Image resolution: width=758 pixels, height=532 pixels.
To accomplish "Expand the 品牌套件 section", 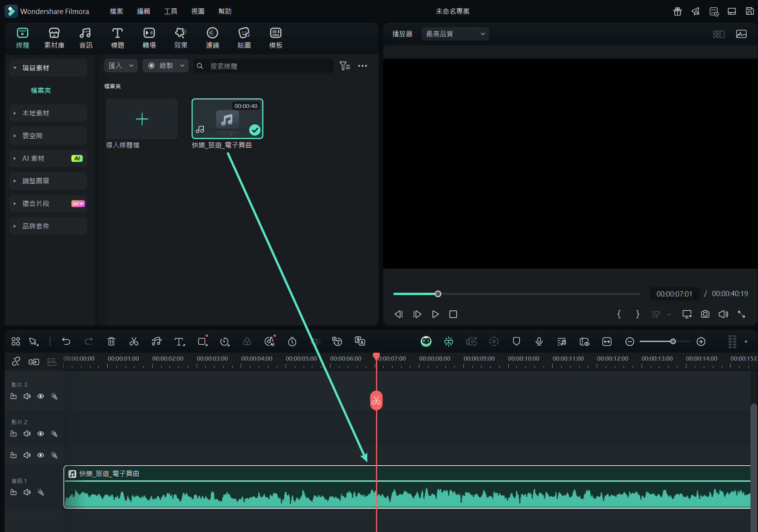I will click(x=48, y=226).
